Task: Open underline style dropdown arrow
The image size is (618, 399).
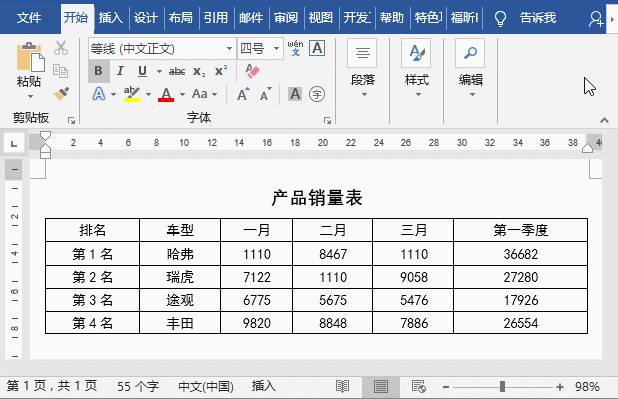Action: [159, 71]
